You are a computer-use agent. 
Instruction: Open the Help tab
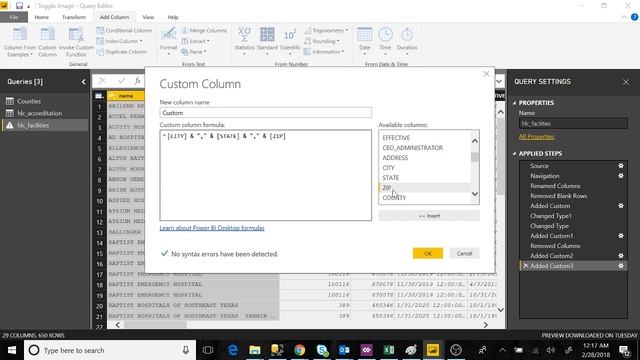[173, 17]
